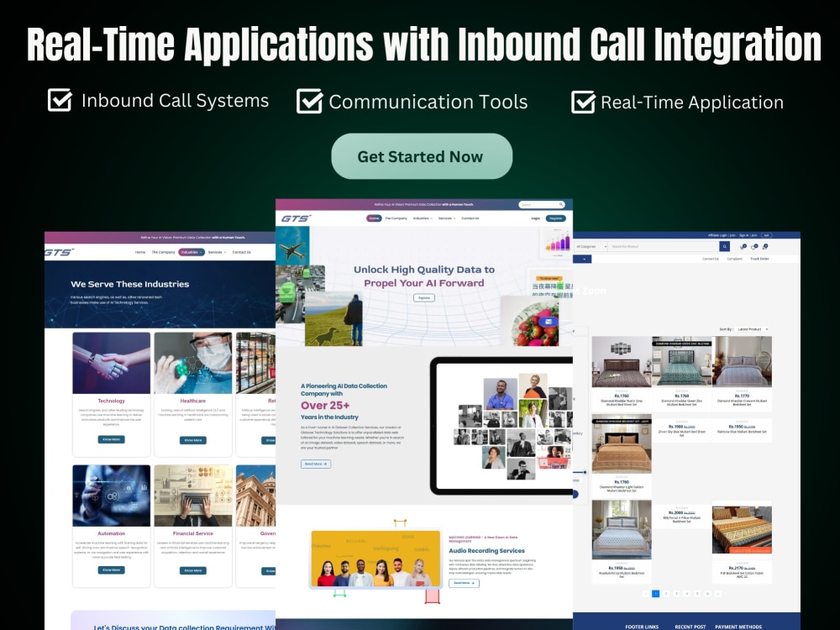Screen dimensions: 840x630
Task: Click the Rs.2170 printed bedsheet product image
Action: tap(742, 530)
